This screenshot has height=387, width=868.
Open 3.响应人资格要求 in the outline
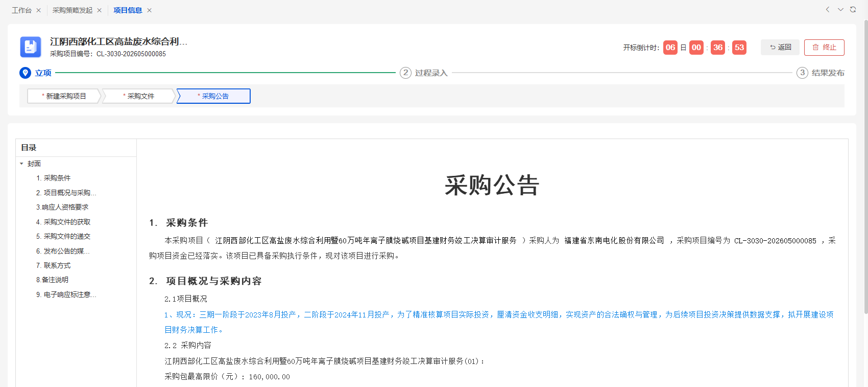point(62,207)
